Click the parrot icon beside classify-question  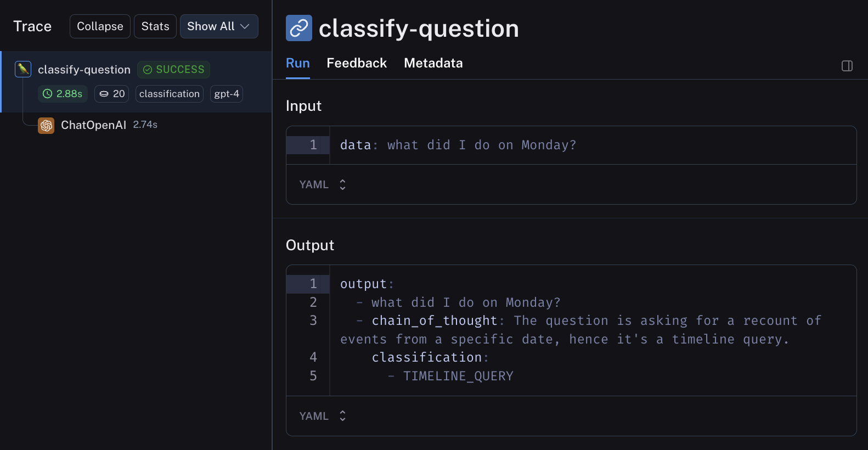pyautogui.click(x=23, y=69)
